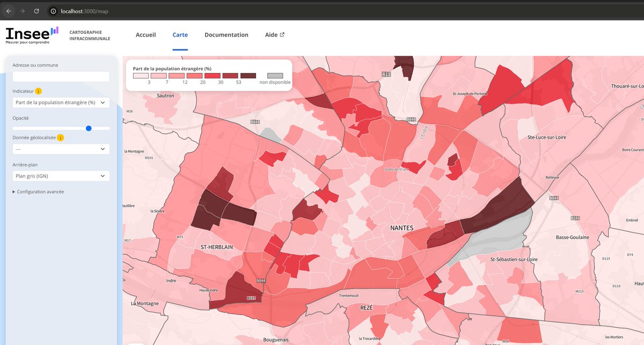Click the Bouguenais map label
644x345 pixels.
[276, 340]
